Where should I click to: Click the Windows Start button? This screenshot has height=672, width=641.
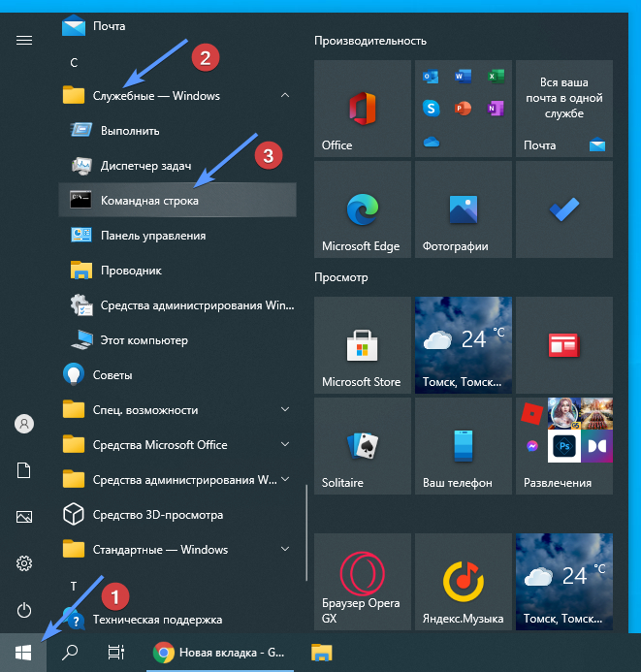click(23, 653)
